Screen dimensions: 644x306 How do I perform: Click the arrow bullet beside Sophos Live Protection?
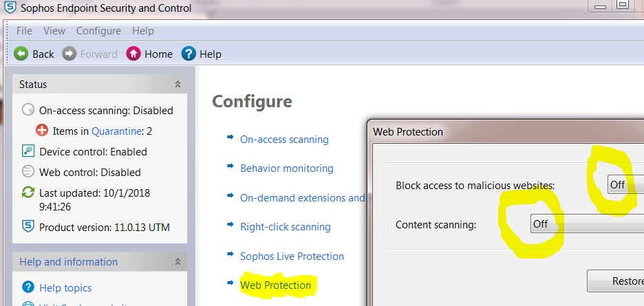[230, 254]
